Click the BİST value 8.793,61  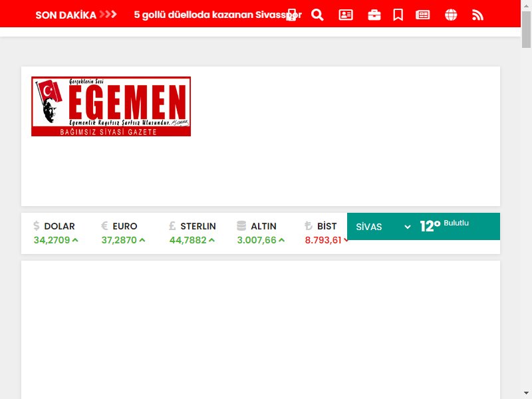(323, 240)
